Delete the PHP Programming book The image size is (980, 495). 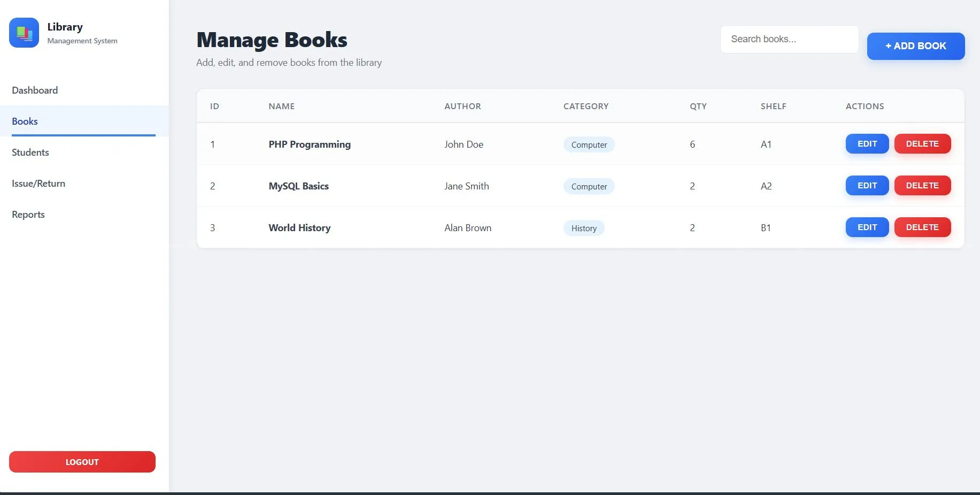pos(922,144)
